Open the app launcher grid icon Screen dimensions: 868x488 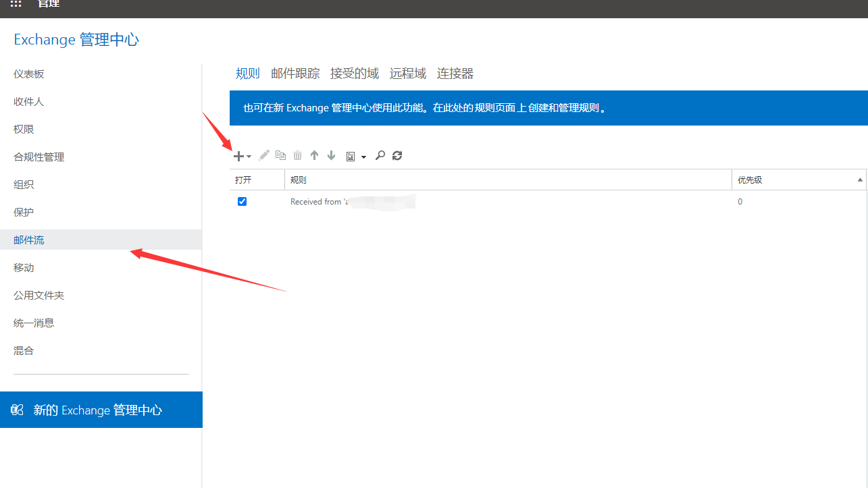tap(16, 4)
